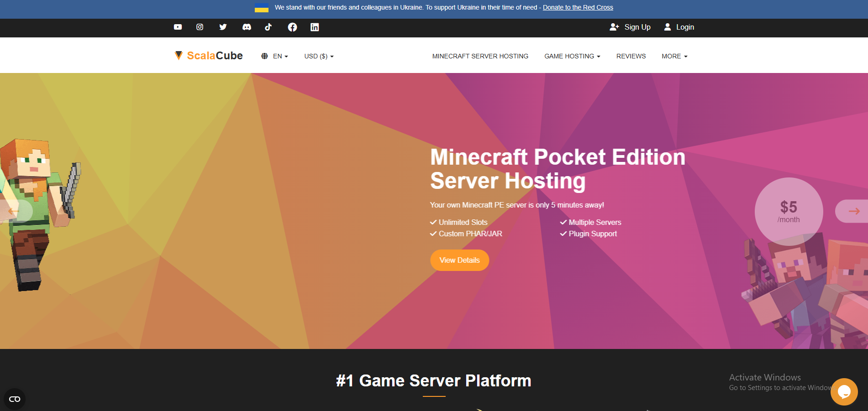Open the YouTube social icon
This screenshot has width=868, height=411.
pyautogui.click(x=178, y=27)
